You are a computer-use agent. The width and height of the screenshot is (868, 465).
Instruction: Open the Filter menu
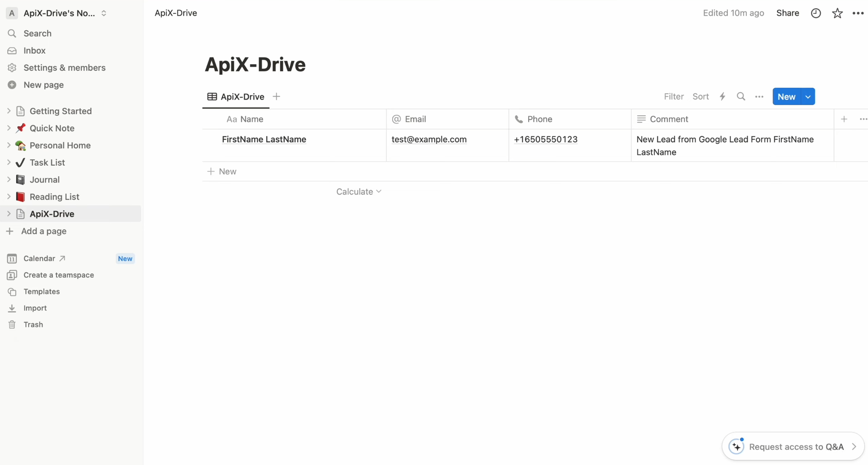[x=674, y=96]
